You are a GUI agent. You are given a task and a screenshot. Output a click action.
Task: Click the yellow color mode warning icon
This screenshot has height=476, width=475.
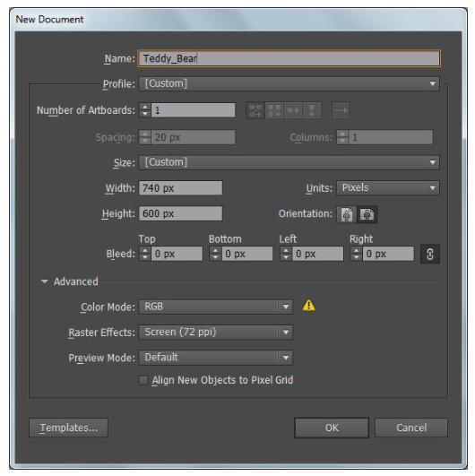308,306
